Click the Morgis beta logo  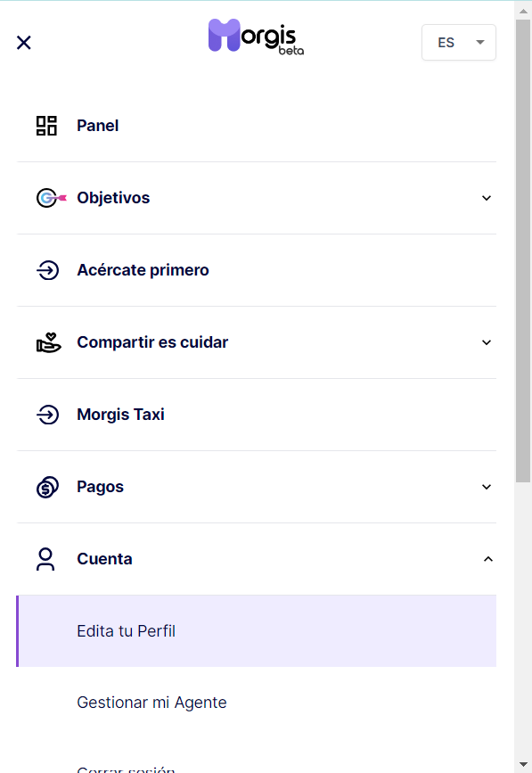pyautogui.click(x=256, y=37)
